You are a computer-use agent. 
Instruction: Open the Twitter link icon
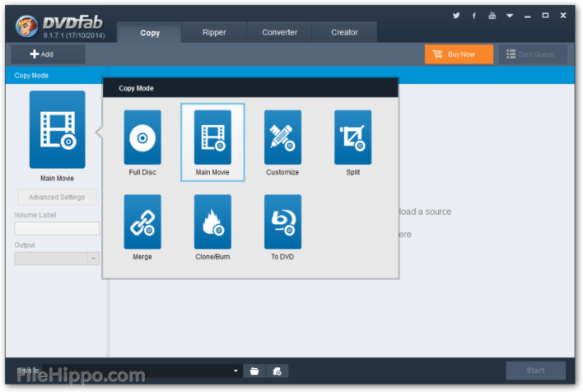pos(456,16)
